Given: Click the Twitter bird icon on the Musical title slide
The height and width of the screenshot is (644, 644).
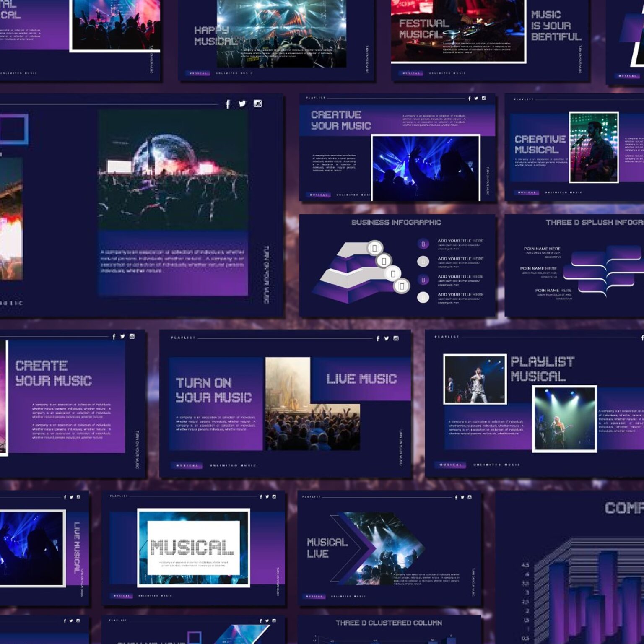Looking at the screenshot, I should coord(266,497).
